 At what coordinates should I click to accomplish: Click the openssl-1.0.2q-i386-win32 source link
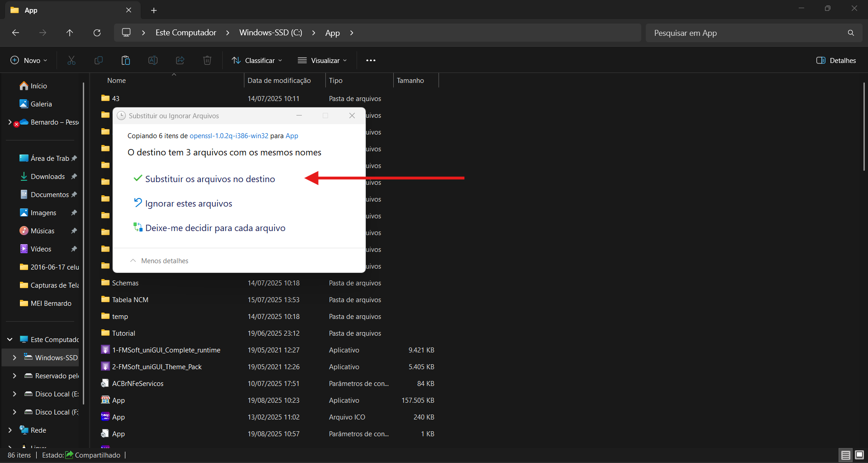click(x=229, y=135)
